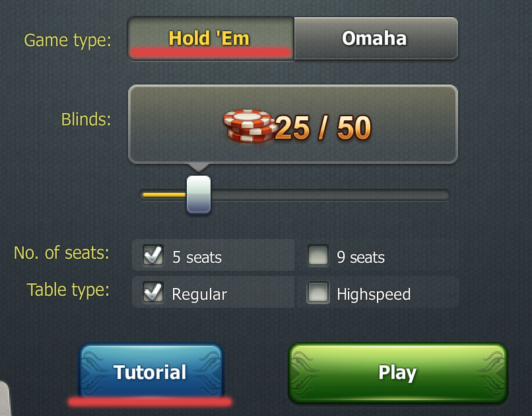Click the 'Blinds:' label
The image size is (532, 416).
click(86, 120)
